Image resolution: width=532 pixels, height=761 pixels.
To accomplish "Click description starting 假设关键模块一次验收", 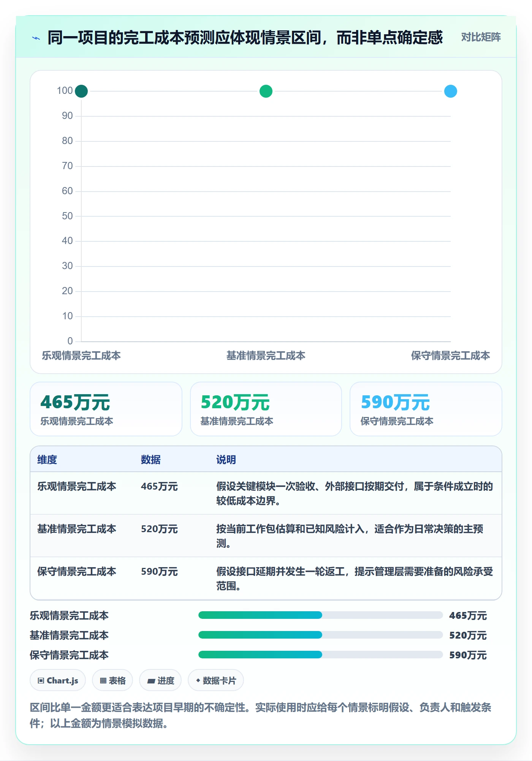I will [355, 493].
